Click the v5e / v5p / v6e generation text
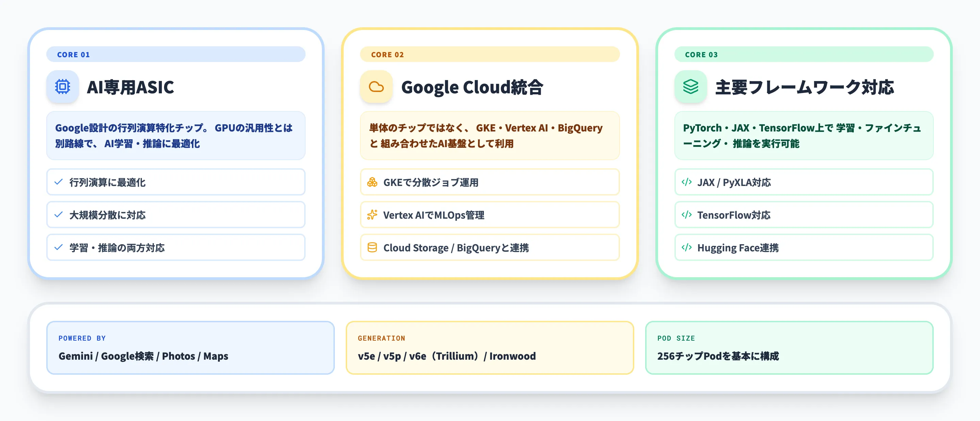The height and width of the screenshot is (421, 980). click(x=446, y=356)
